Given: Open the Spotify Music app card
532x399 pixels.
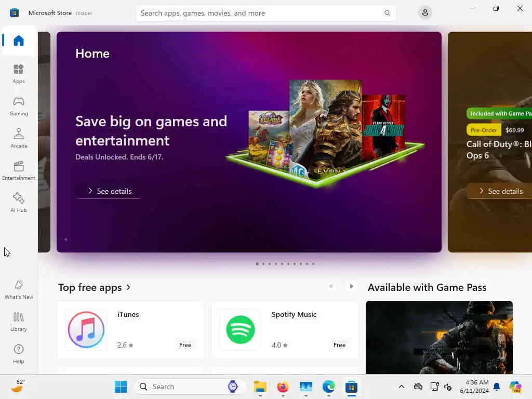Looking at the screenshot, I should tap(285, 329).
